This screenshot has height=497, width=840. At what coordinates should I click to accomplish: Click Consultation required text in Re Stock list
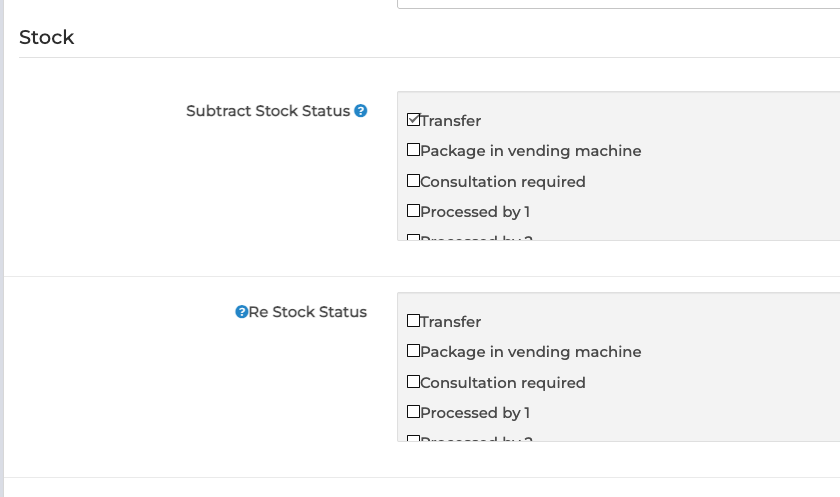click(x=503, y=383)
